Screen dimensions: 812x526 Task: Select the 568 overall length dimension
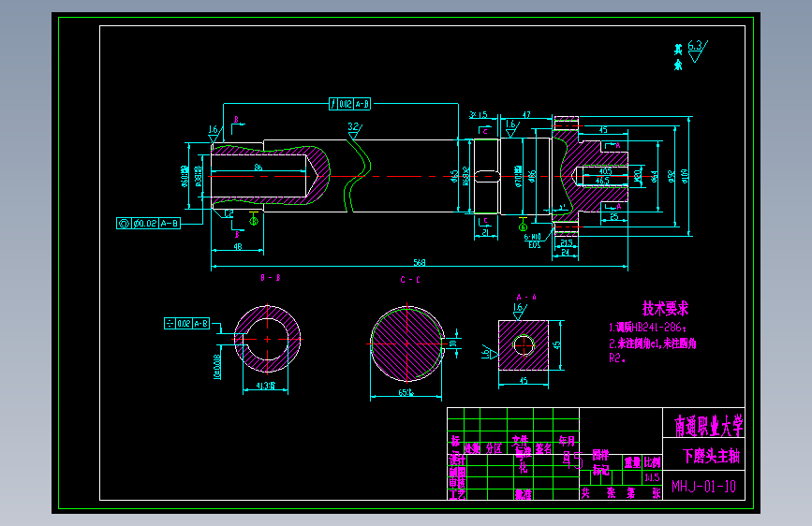[420, 262]
